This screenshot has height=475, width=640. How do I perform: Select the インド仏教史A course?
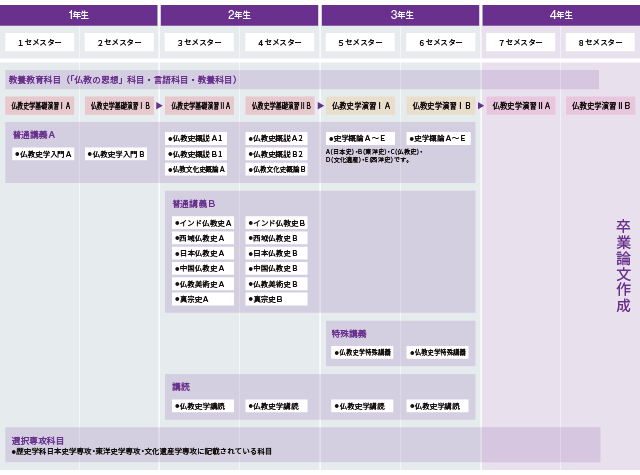(x=203, y=223)
